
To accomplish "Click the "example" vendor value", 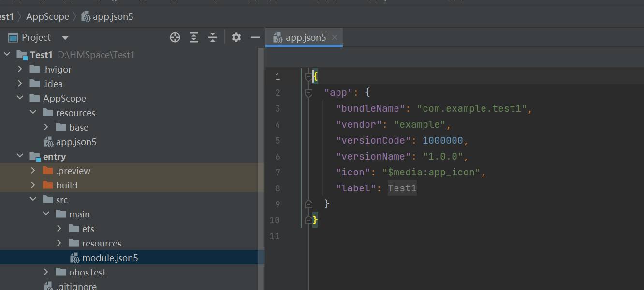I will tap(420, 124).
